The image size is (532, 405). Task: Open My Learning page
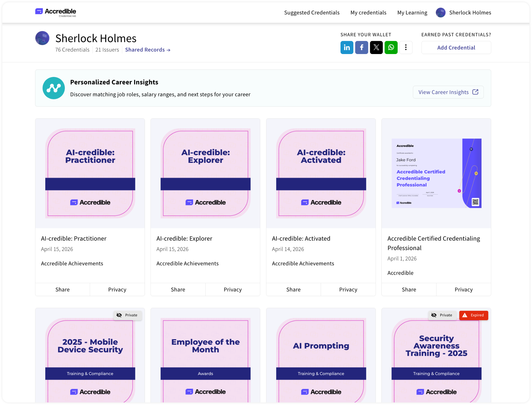click(x=412, y=13)
